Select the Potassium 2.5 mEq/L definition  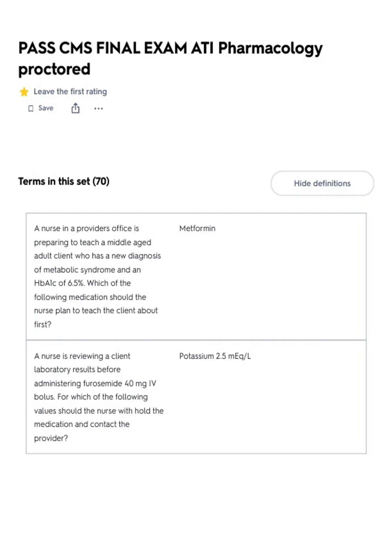[x=215, y=356]
